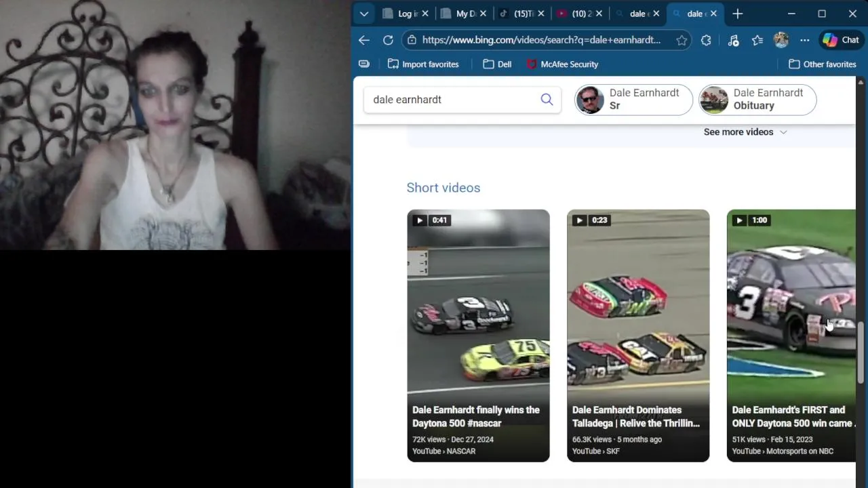Open title Dale Earnhardt finally wins the Daytona 500
The image size is (868, 488).
coord(476,416)
